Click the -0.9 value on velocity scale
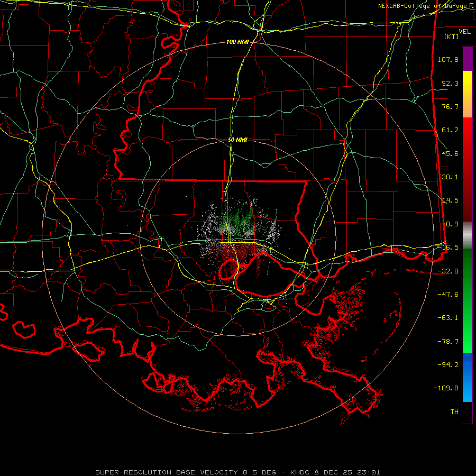 pyautogui.click(x=450, y=224)
